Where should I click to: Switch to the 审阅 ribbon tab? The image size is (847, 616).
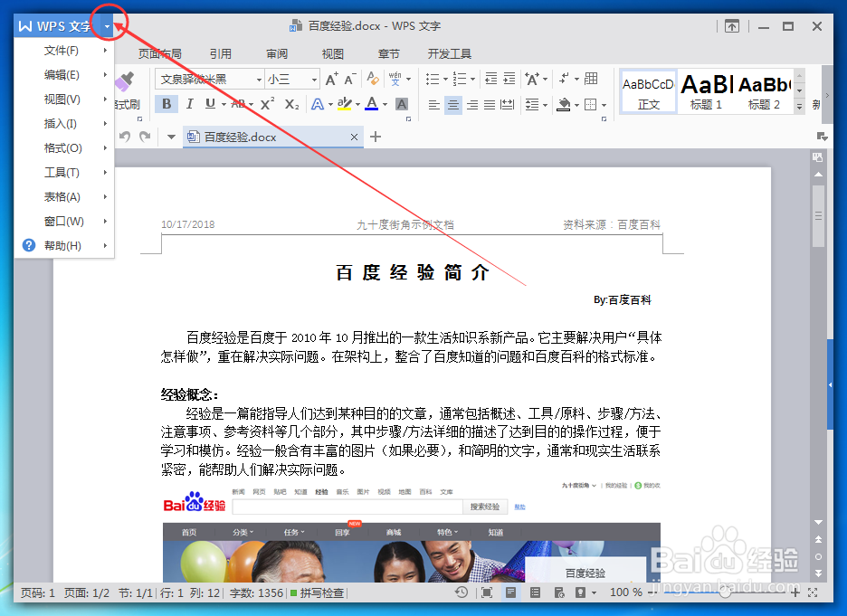277,54
